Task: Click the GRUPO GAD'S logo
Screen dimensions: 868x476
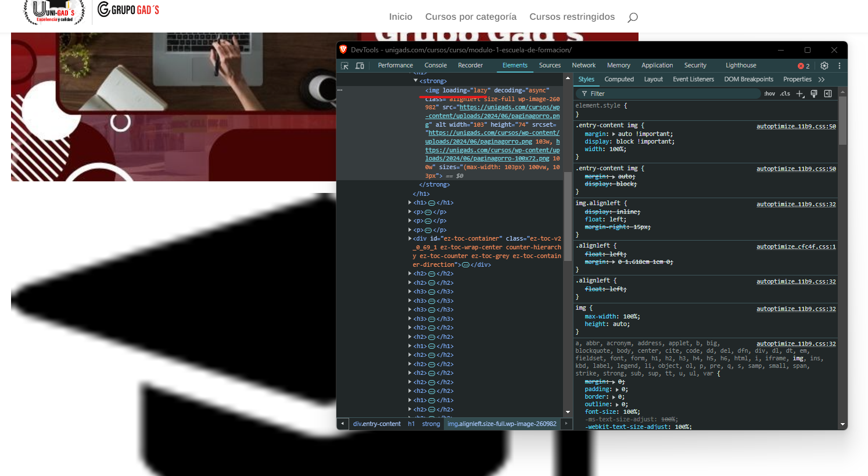Action: [x=128, y=9]
